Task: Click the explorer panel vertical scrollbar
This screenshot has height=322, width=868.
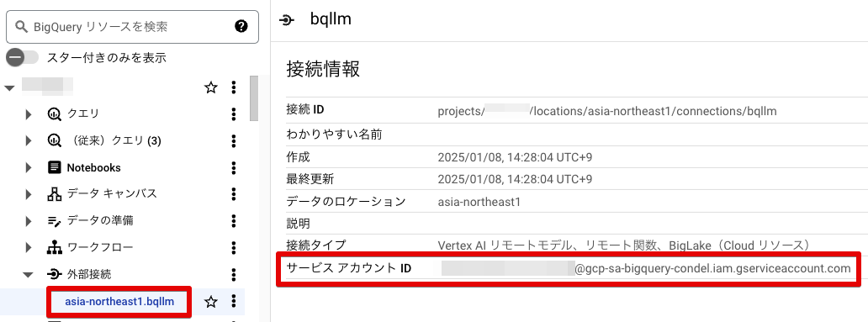Action: coord(254,98)
